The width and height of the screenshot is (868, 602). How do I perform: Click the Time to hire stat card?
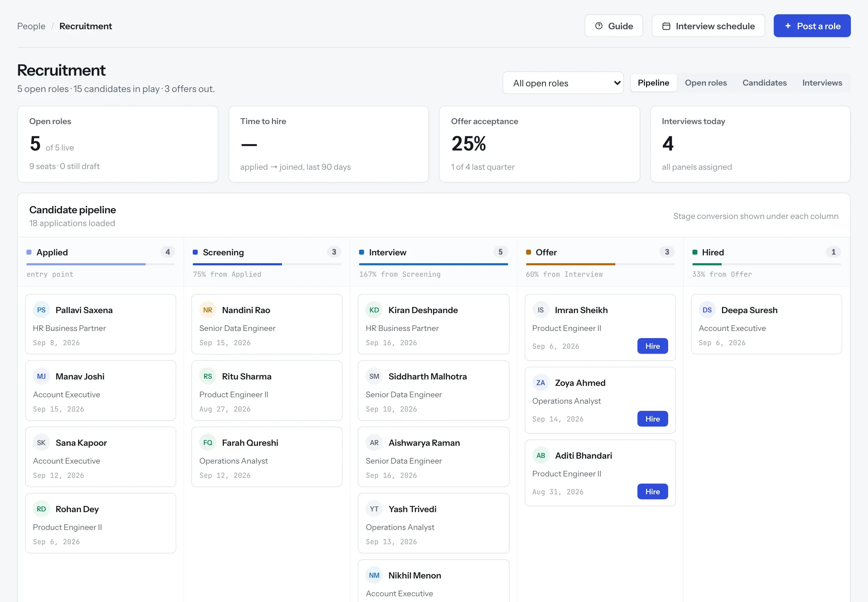click(x=328, y=144)
